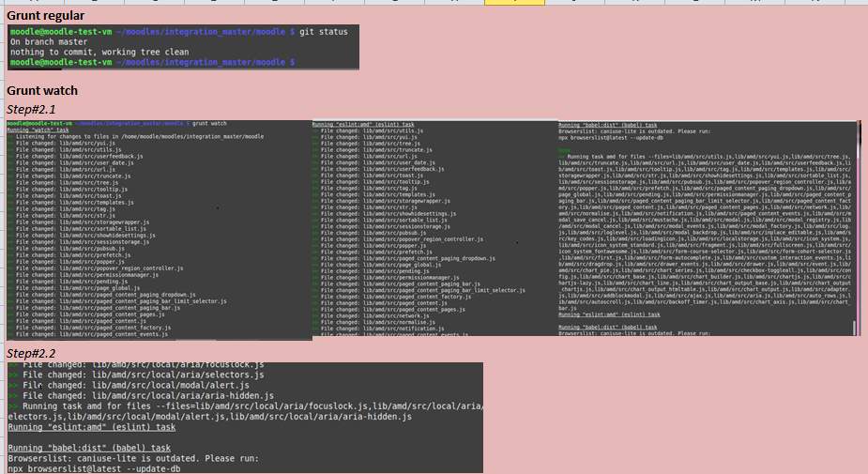
Task: Click "Running task amd for files" line in Step 2.2
Action: [x=245, y=406]
